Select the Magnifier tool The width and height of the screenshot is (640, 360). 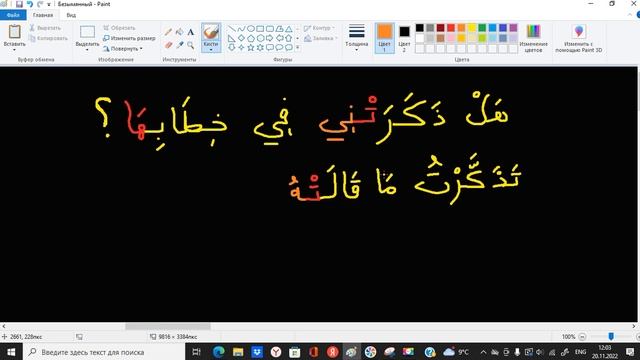191,45
